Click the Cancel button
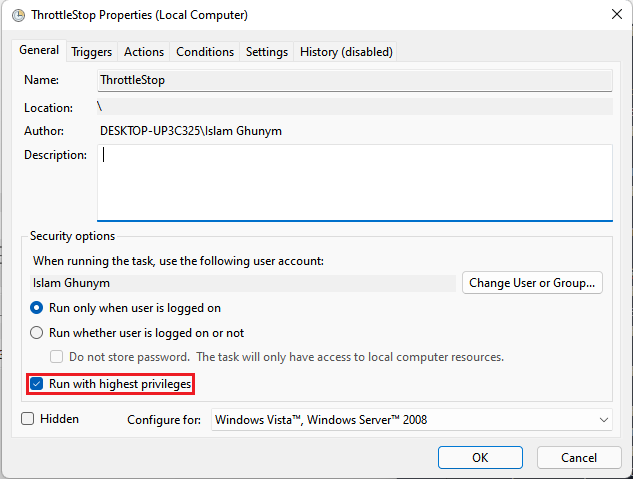This screenshot has width=633, height=479. point(579,457)
